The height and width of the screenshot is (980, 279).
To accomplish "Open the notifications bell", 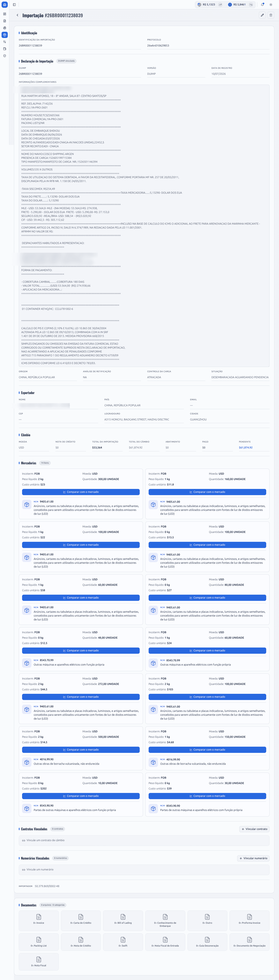I will [262, 5].
